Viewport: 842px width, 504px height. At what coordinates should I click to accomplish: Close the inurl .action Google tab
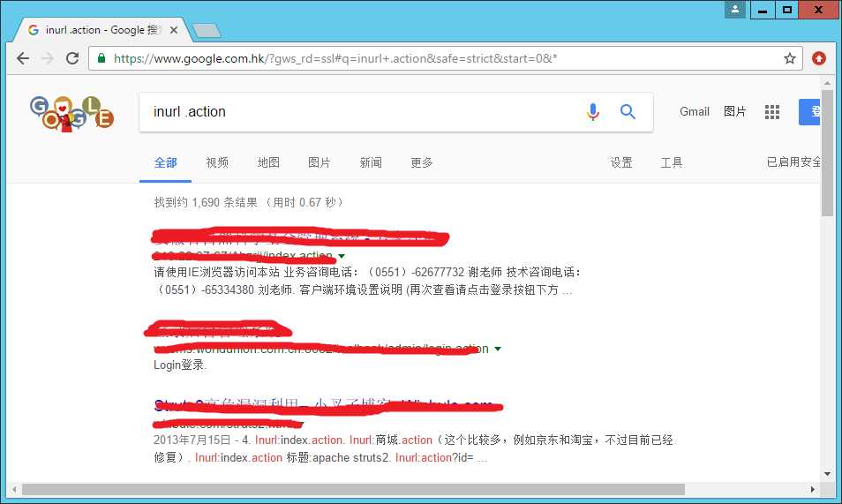point(174,30)
